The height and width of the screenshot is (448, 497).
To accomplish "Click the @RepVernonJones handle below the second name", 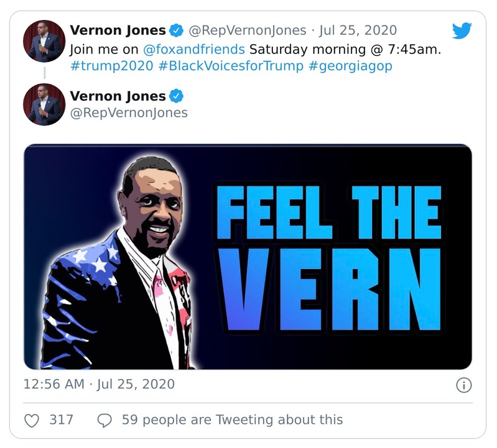I will coord(129,112).
